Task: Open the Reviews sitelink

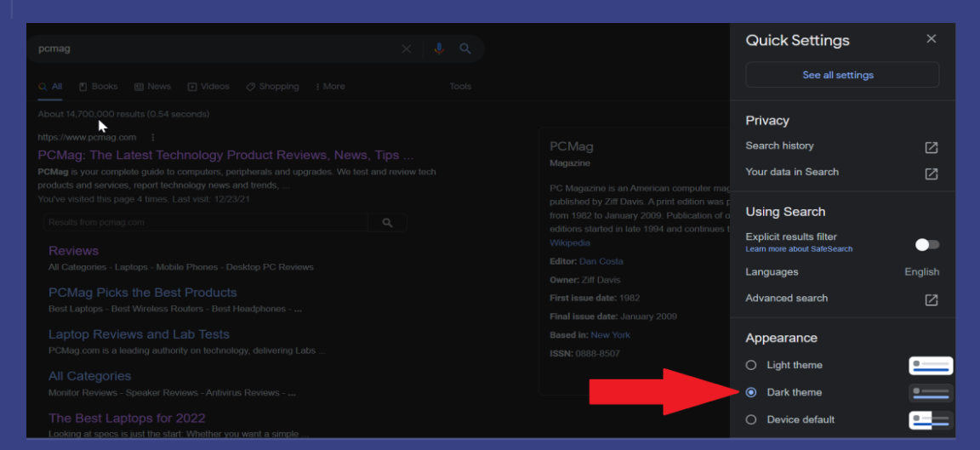Action: pyautogui.click(x=74, y=251)
